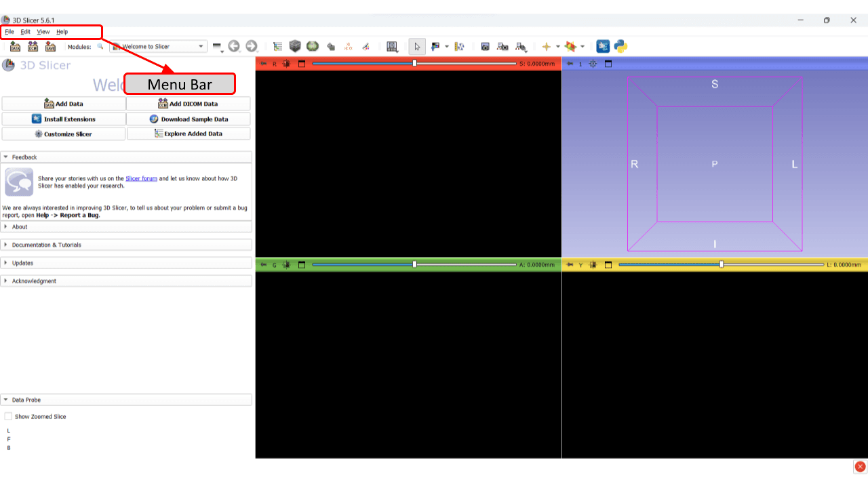Open the markups place mode dropdown arrow

point(446,46)
